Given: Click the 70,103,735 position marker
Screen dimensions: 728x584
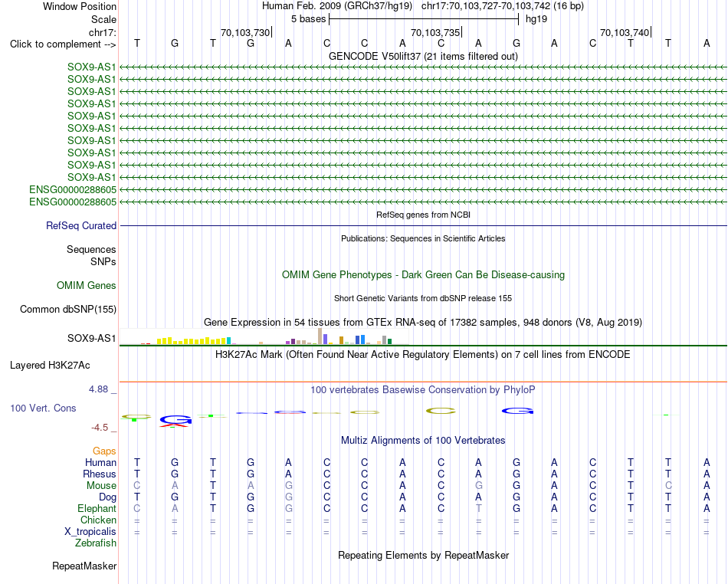Looking at the screenshot, I should point(435,32).
